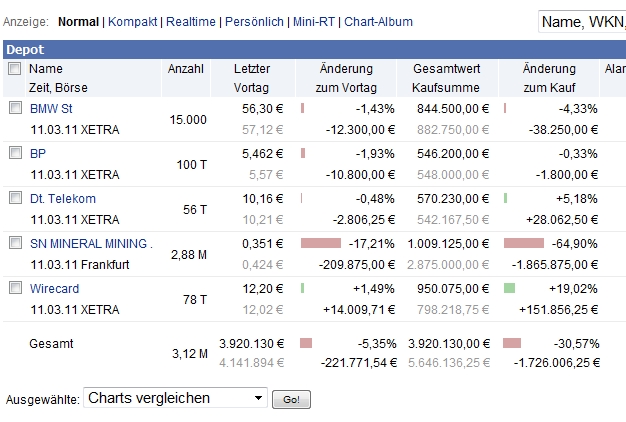
Task: Tick the BMW St row checkbox
Action: pyautogui.click(x=15, y=108)
